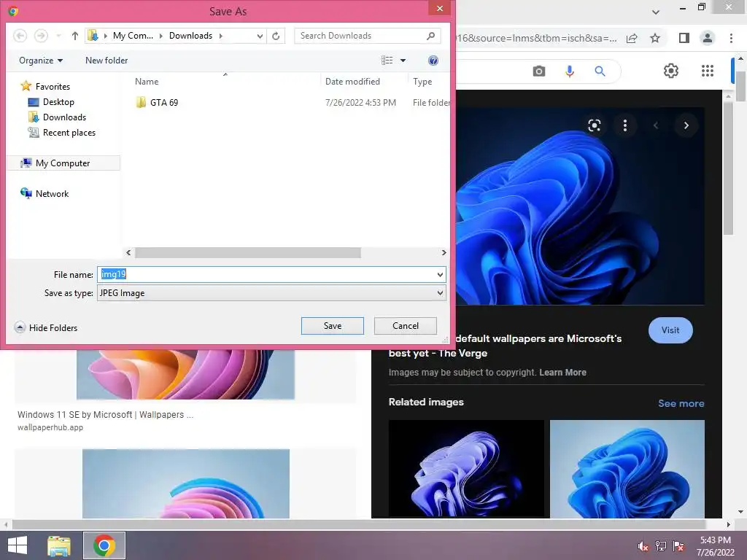Go back in Save As dialog

(x=20, y=36)
